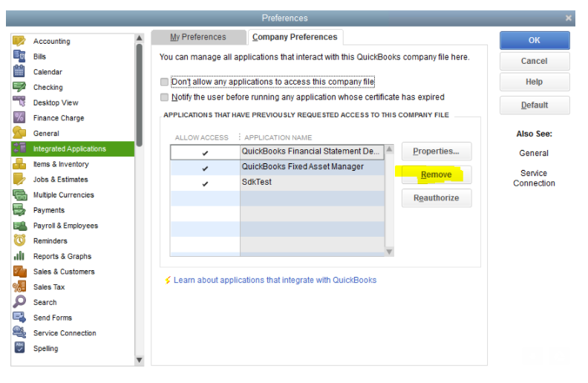
Task: Click the Items & Inventory boxes icon
Action: click(19, 163)
